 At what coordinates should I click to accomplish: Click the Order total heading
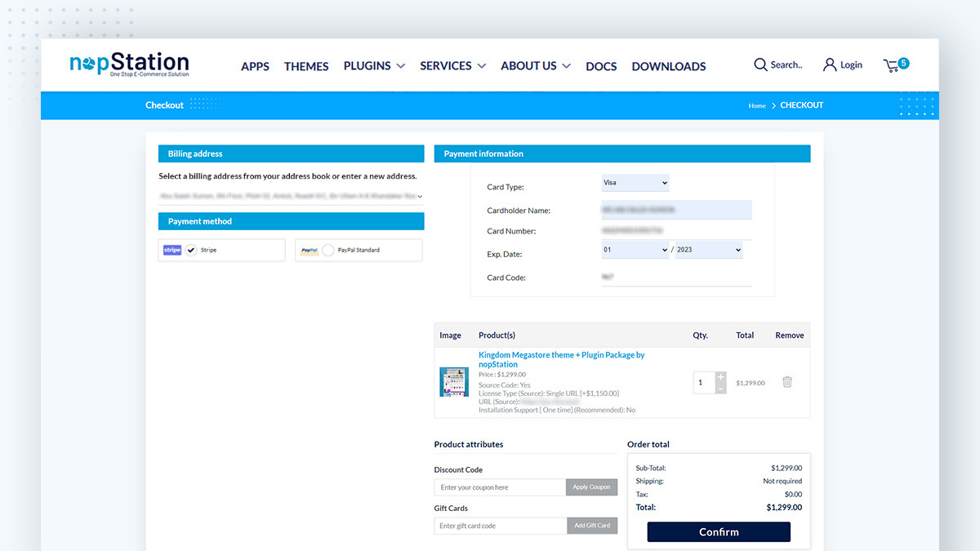(648, 444)
